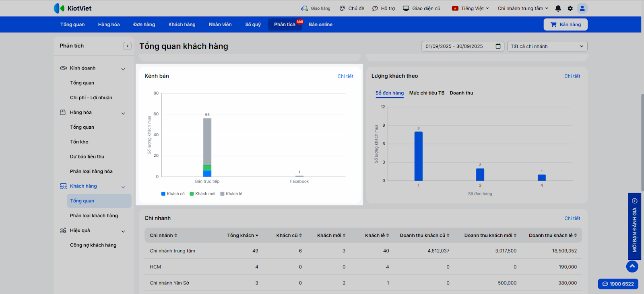Click the calendar icon in date field

pos(498,46)
